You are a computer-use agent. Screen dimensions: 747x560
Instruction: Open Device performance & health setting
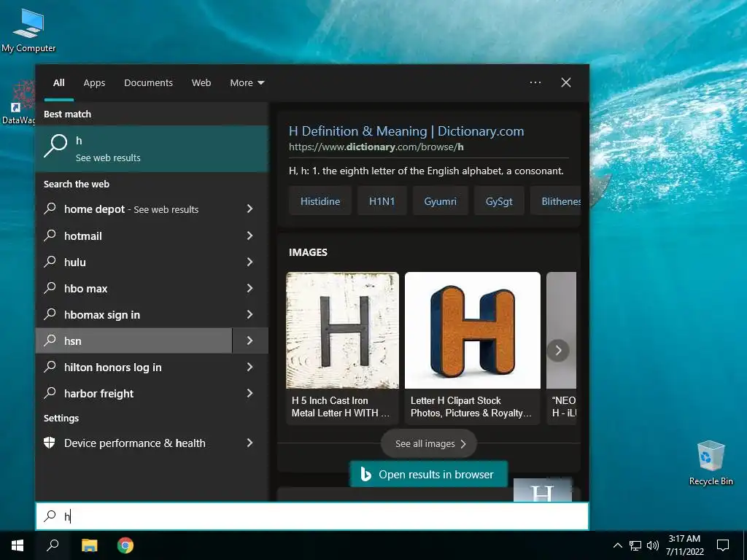134,443
